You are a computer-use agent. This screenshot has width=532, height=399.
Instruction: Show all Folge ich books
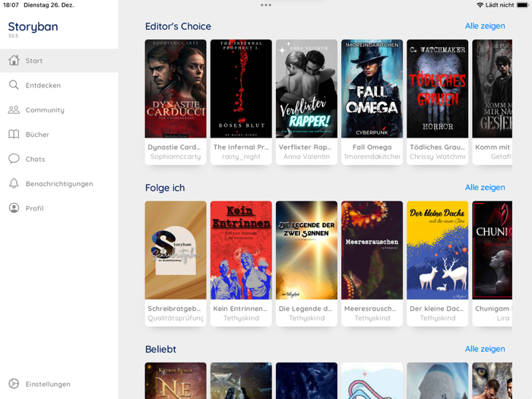pyautogui.click(x=485, y=188)
